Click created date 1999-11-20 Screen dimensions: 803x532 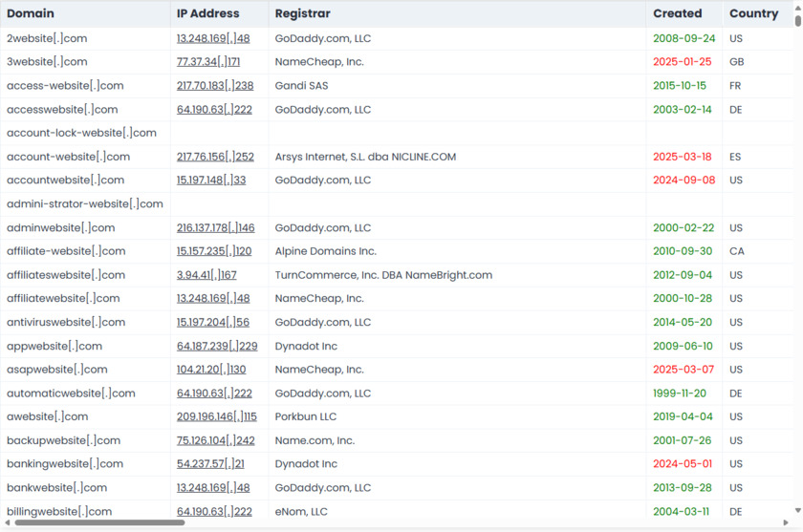680,394
